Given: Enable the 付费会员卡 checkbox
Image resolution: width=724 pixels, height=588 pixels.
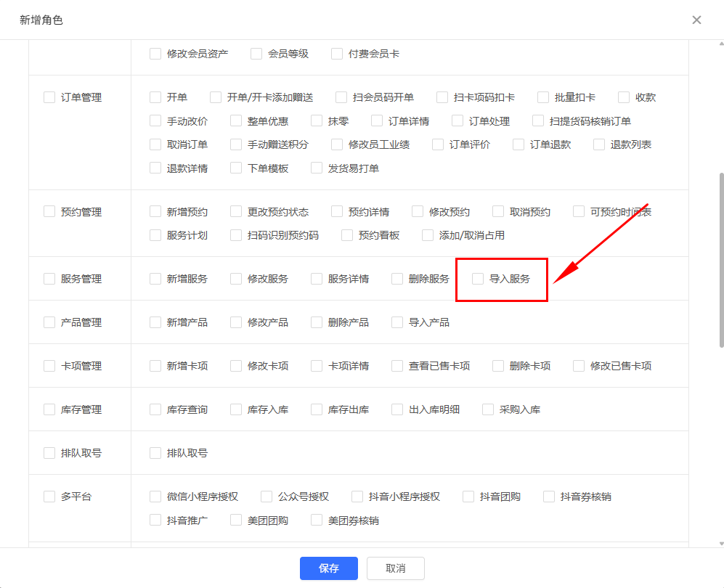Looking at the screenshot, I should (337, 54).
